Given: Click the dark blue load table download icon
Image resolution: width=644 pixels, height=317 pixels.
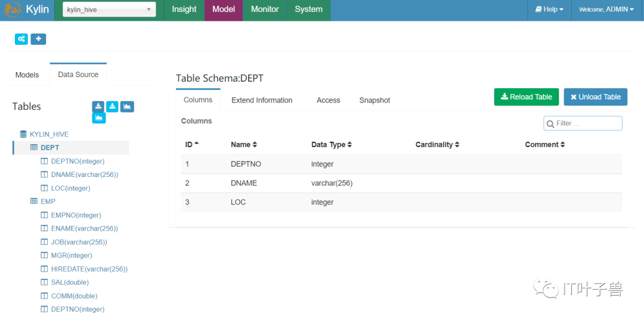Looking at the screenshot, I should (x=98, y=106).
